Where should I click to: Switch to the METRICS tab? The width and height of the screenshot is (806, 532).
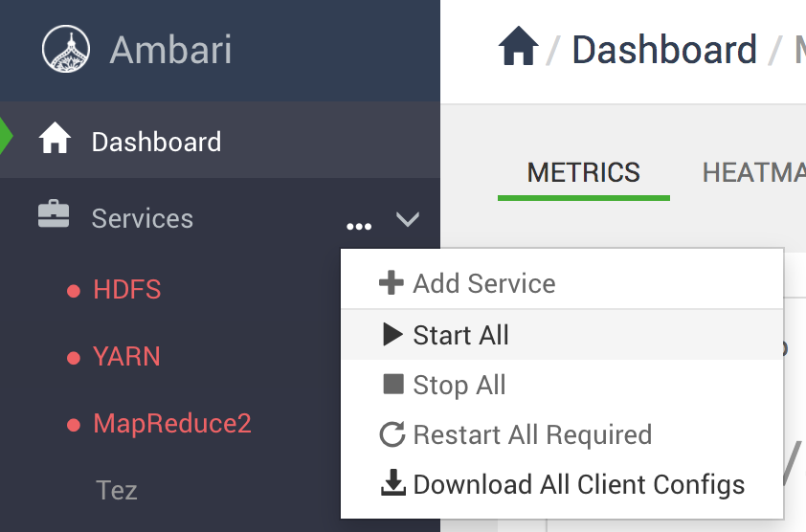tap(583, 173)
